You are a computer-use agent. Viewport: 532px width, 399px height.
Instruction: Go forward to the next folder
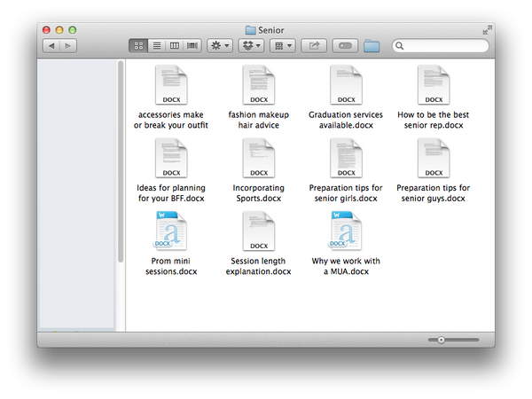[x=68, y=45]
